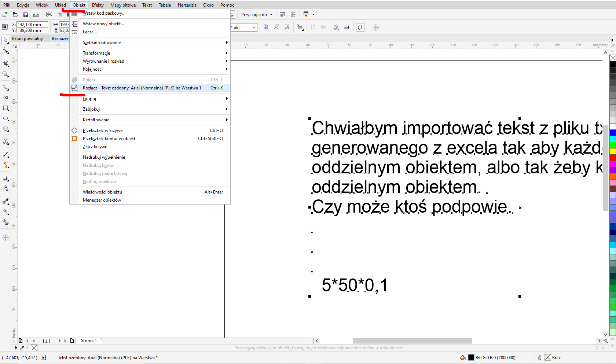
Task: Choose the Ellipse tool
Action: [x=5, y=118]
